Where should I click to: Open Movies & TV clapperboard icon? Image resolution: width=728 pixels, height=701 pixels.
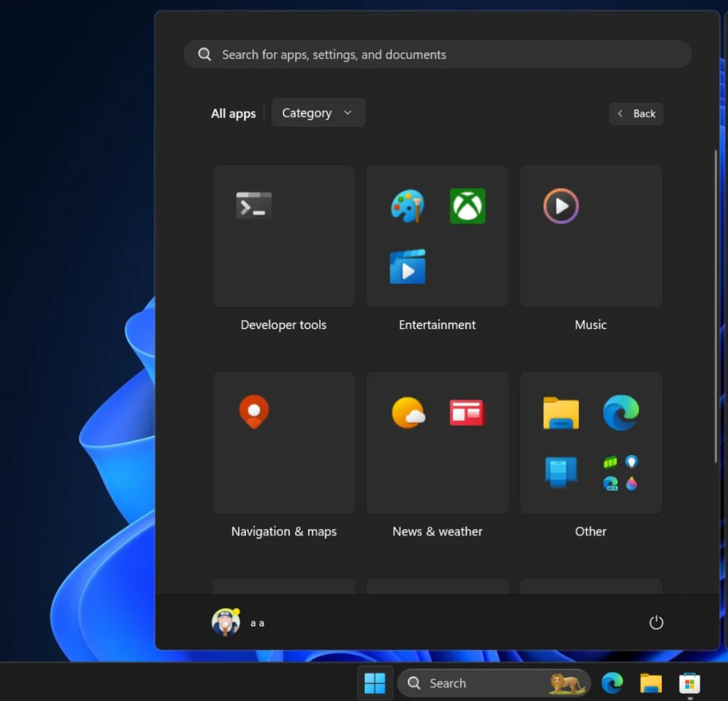coord(407,267)
